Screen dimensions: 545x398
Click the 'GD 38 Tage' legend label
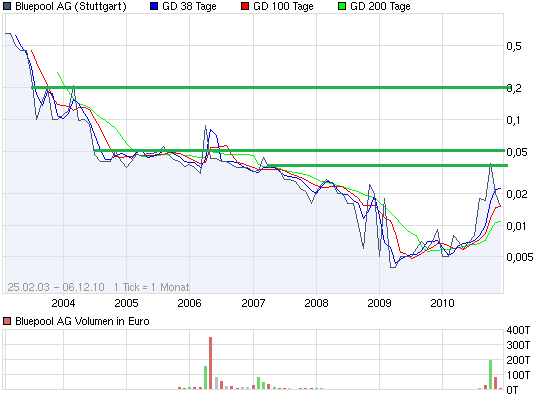189,6
